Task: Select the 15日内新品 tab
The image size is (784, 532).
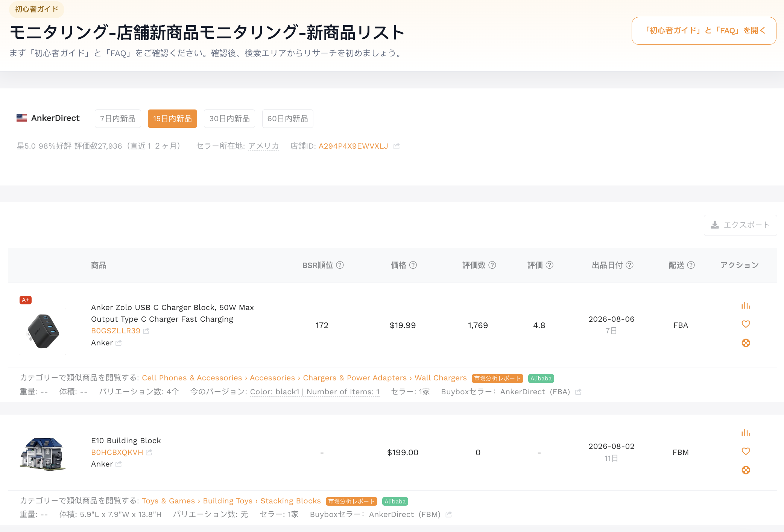Action: click(x=172, y=119)
